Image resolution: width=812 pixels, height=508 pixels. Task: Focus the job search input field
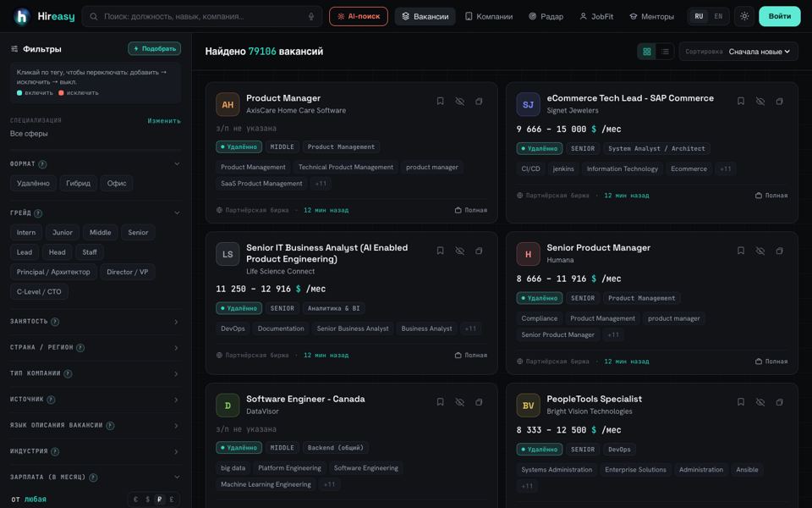pos(202,17)
